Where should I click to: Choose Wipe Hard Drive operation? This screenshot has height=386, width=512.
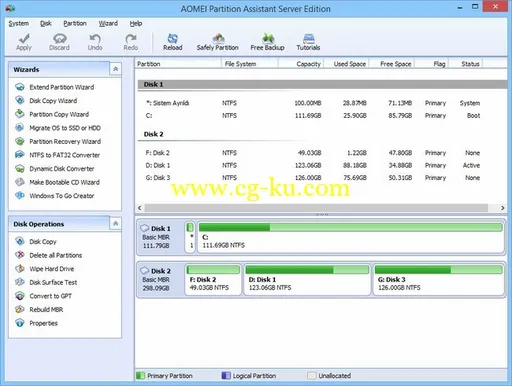tap(52, 269)
